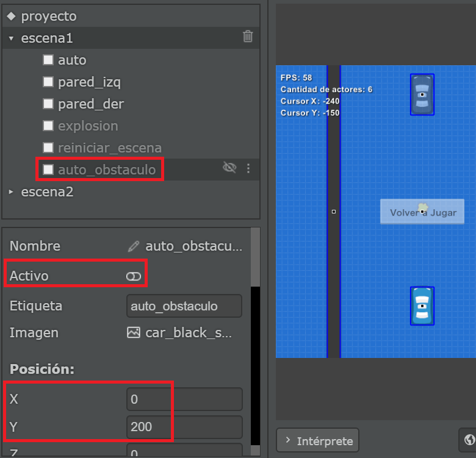The image size is (476, 458).
Task: Click the Z position field
Action: click(184, 450)
